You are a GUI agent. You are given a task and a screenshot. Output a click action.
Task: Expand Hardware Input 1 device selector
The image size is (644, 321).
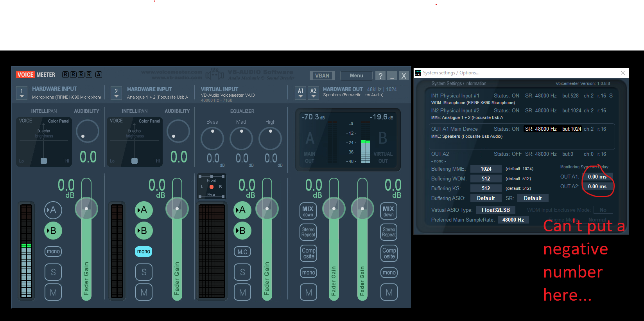[x=22, y=93]
